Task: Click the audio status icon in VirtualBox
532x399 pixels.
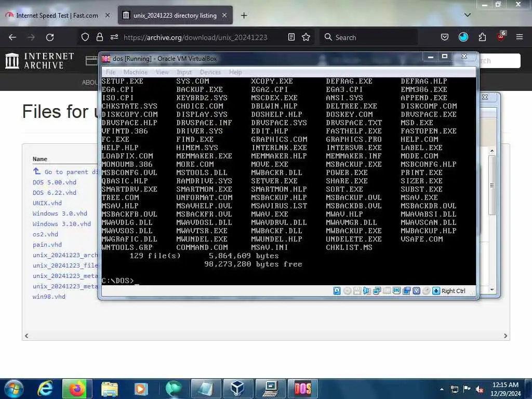Action: click(x=367, y=291)
